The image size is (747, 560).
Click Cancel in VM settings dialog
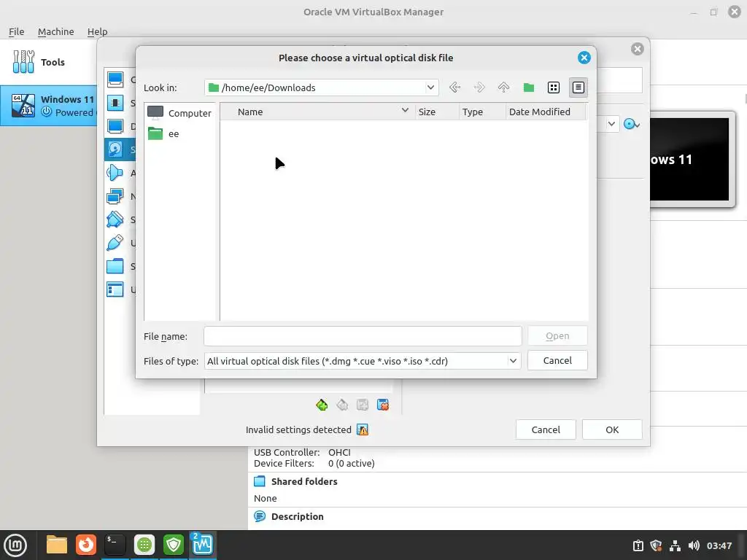pos(546,429)
